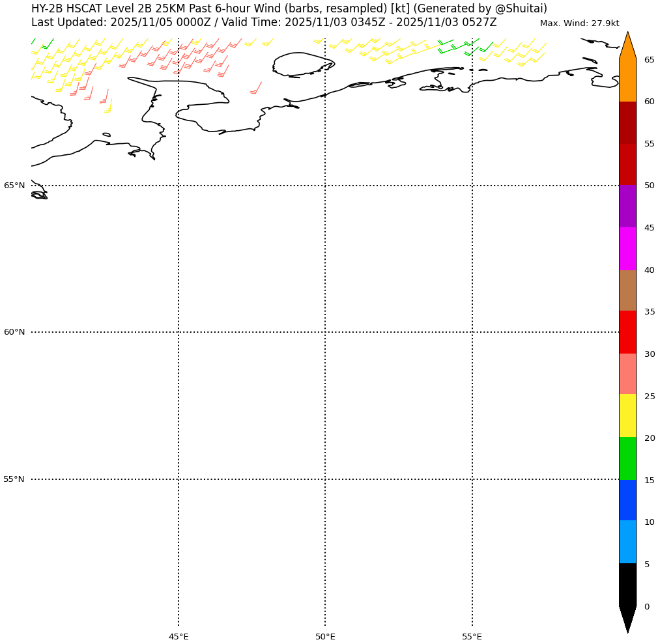Pick the magenta 40-45 kt colorbar segment
Image resolution: width=658 pixels, height=644 pixels.
[627, 249]
